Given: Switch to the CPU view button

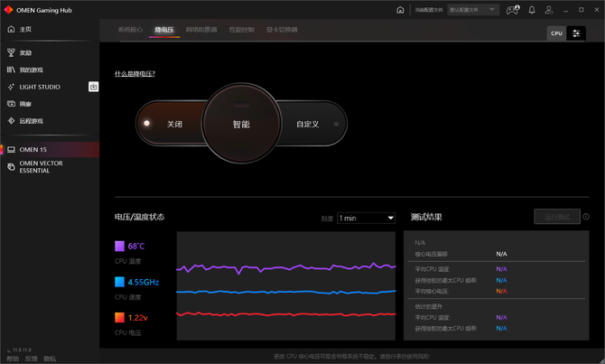Looking at the screenshot, I should 556,33.
